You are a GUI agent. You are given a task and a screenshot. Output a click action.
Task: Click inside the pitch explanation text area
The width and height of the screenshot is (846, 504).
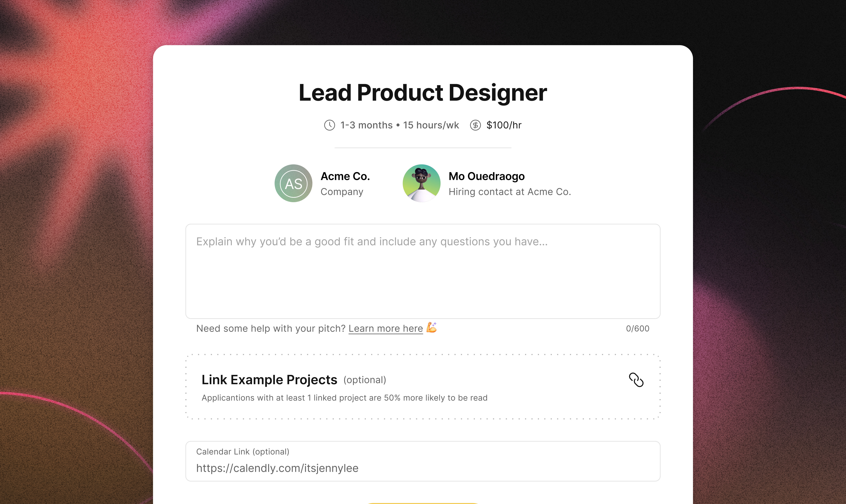pos(423,271)
